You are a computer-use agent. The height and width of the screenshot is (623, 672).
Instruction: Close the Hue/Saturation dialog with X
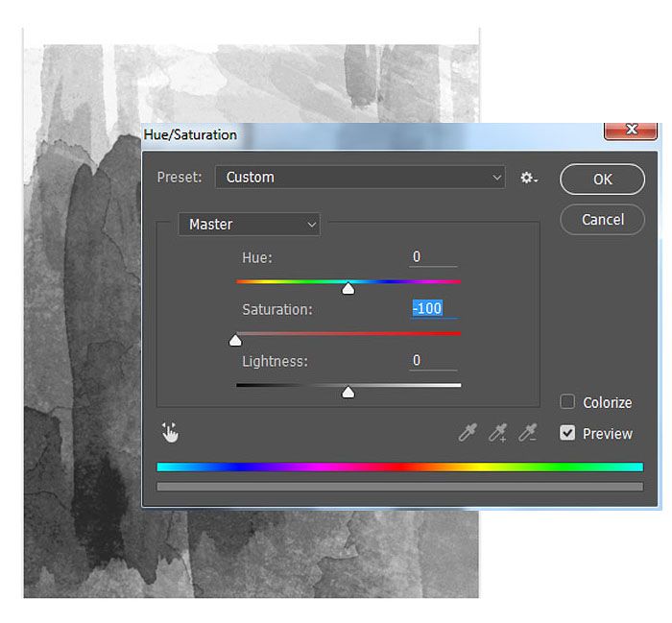(x=631, y=131)
